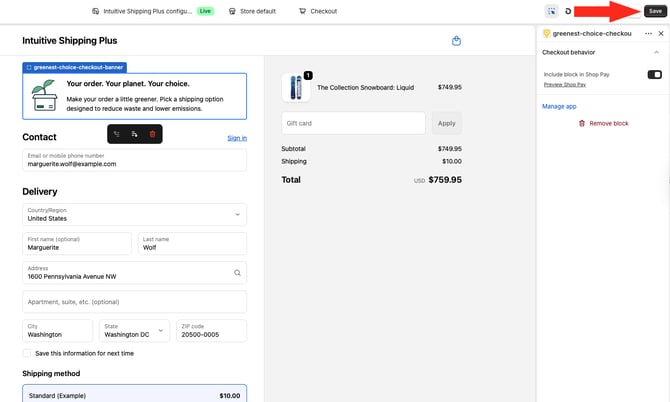Click the City field
Screen dimensions: 670x402
click(57, 331)
